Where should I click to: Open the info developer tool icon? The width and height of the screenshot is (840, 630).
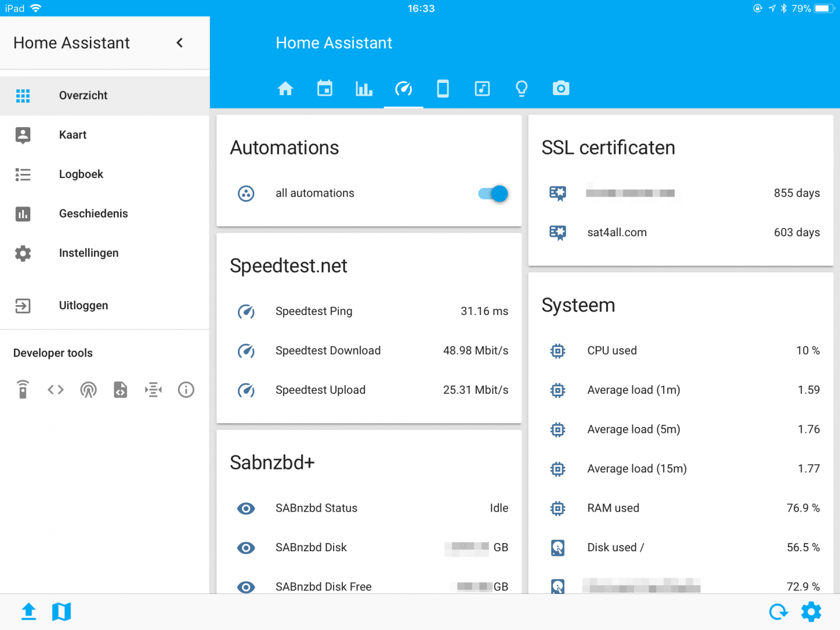point(186,390)
